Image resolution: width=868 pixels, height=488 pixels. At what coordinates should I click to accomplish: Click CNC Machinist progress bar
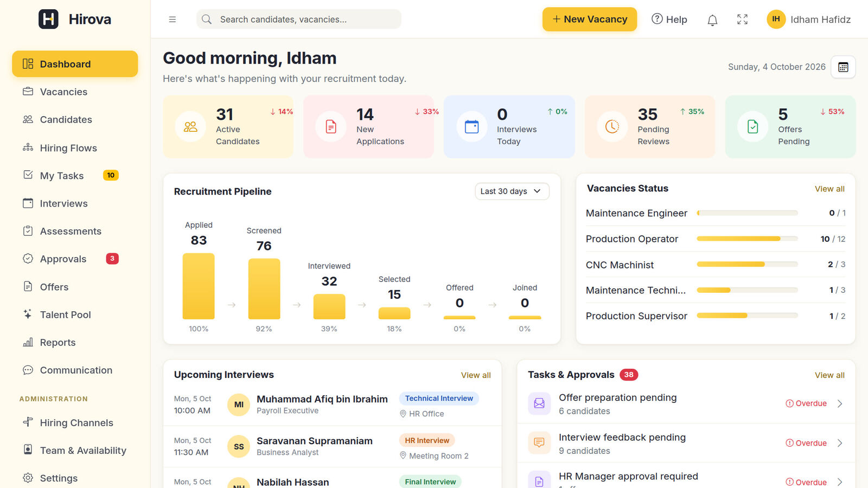(x=747, y=265)
